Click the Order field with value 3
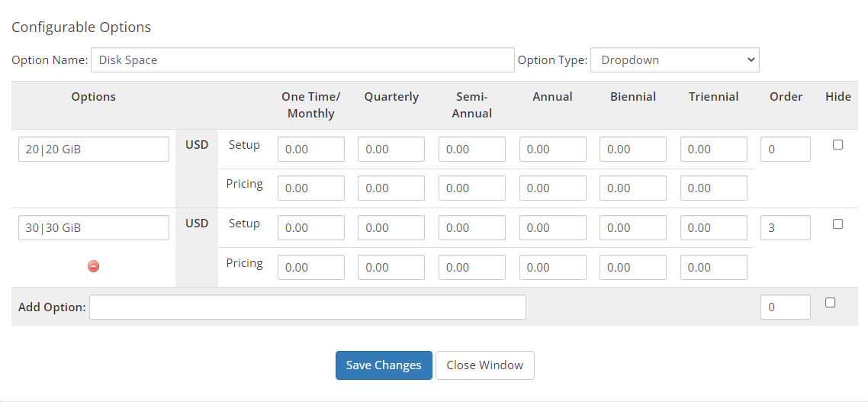This screenshot has height=402, width=868. [x=786, y=227]
